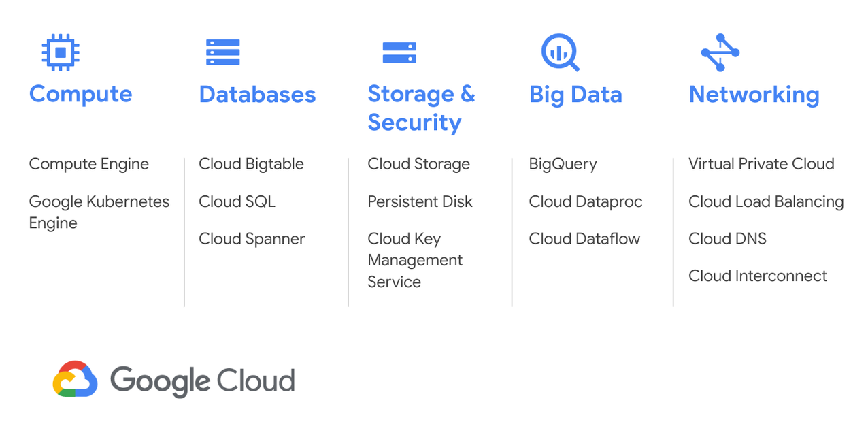Select the Networking heading

(x=754, y=95)
